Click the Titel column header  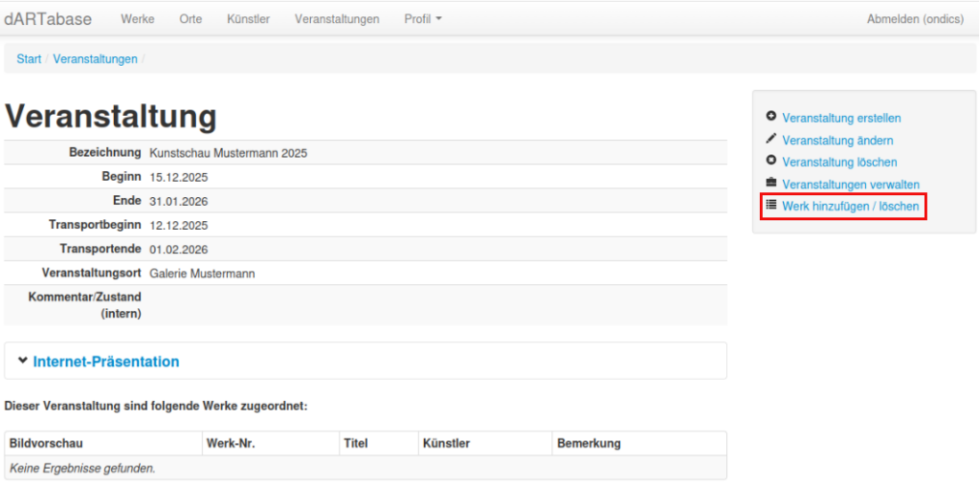tap(355, 443)
